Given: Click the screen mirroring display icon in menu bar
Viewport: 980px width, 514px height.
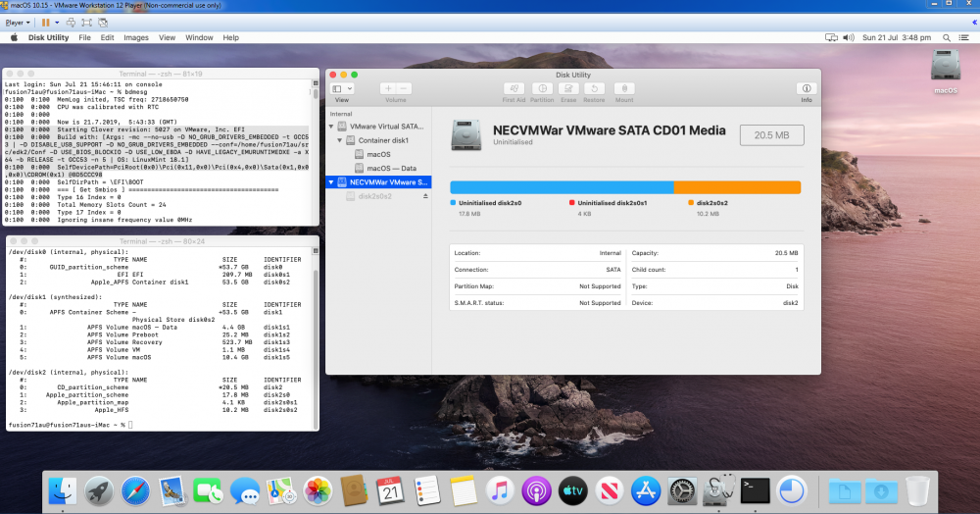Looking at the screenshot, I should coord(831,37).
